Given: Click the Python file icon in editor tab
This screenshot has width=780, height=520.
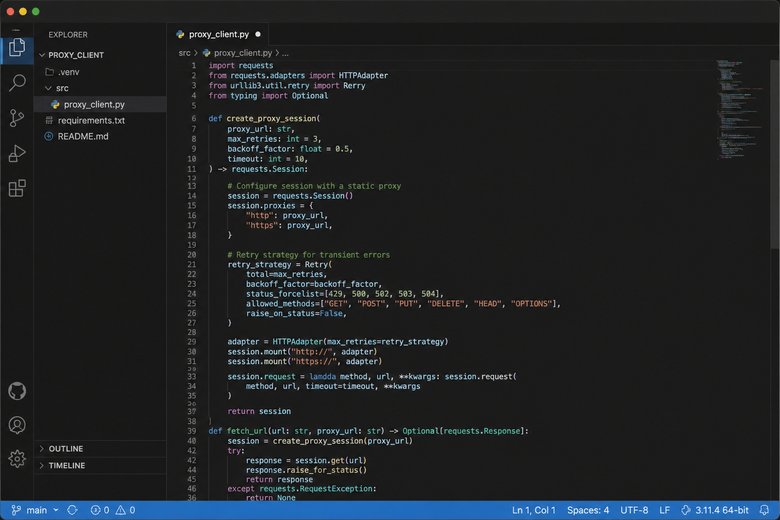Looking at the screenshot, I should [x=180, y=34].
